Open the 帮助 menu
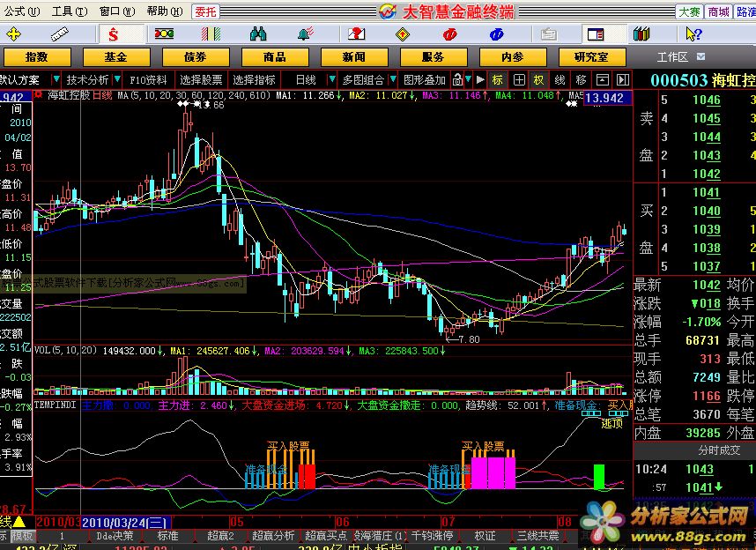 tap(165, 11)
